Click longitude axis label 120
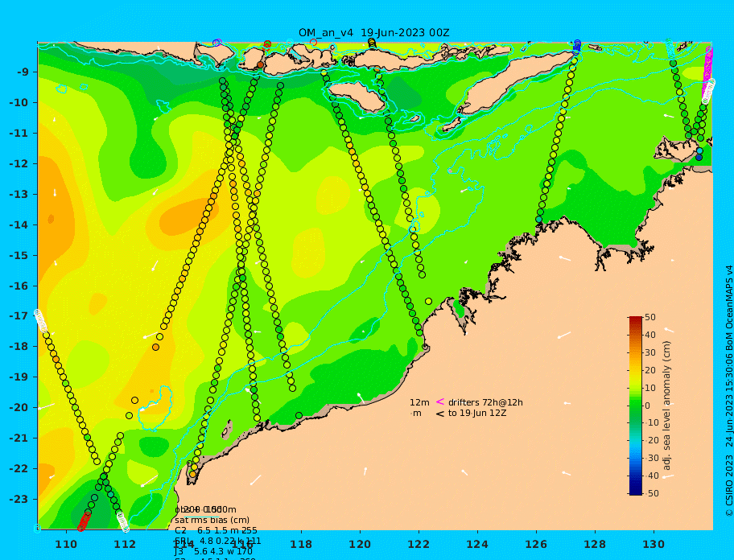The width and height of the screenshot is (734, 560). (360, 545)
